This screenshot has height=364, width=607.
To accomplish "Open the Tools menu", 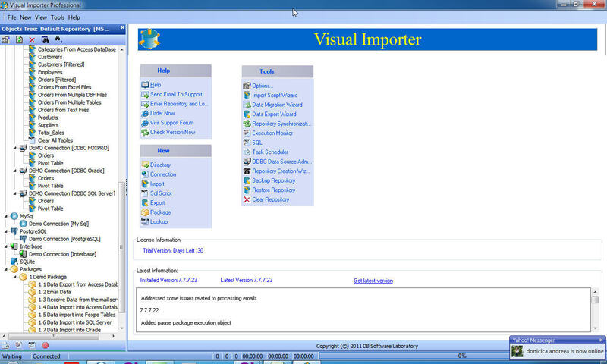I will tap(57, 17).
